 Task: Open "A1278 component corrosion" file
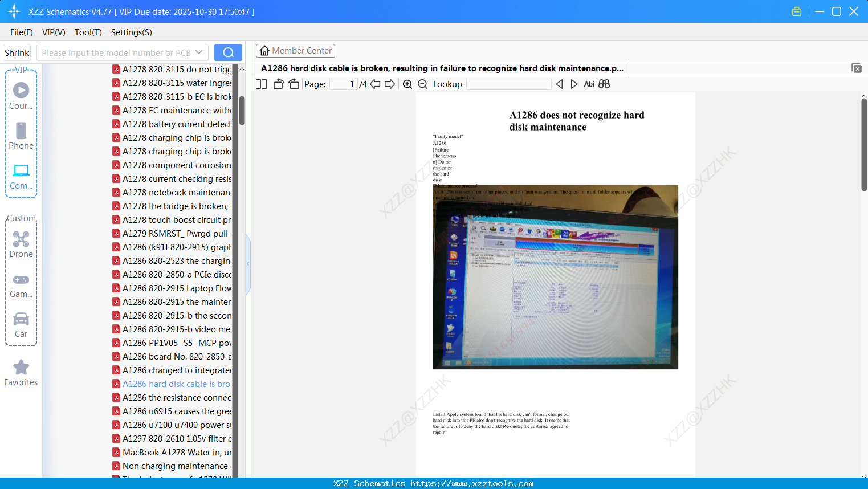pyautogui.click(x=172, y=165)
